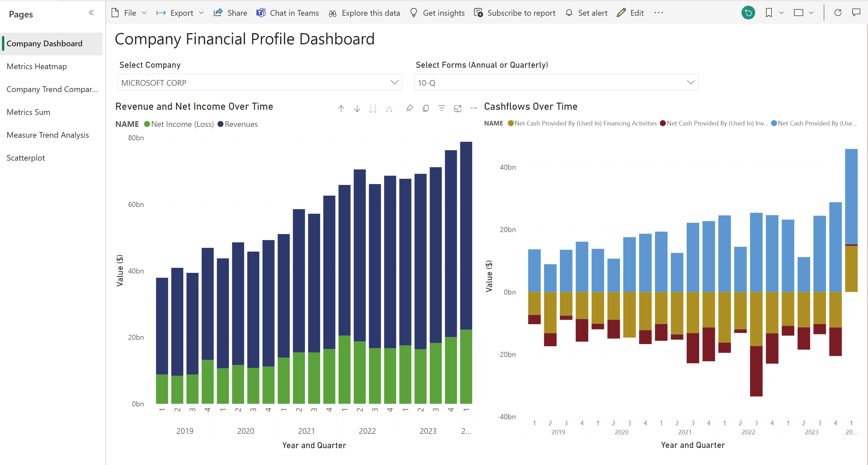868x465 pixels.
Task: Collapse the Pages navigation pane
Action: [91, 13]
